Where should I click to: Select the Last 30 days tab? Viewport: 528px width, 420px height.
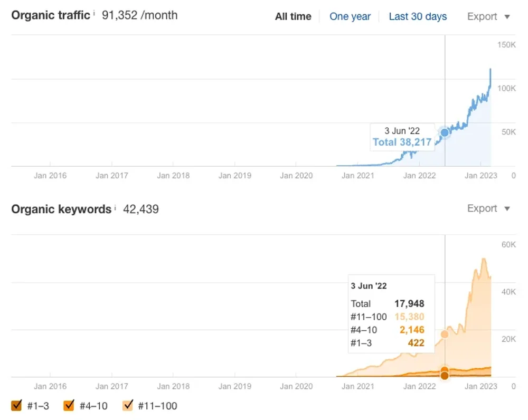tap(418, 16)
